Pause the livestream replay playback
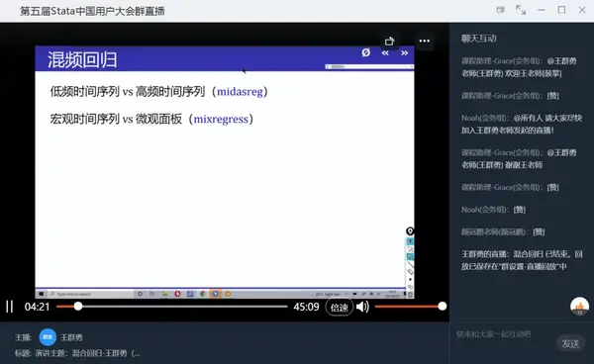This screenshot has width=594, height=364. point(10,307)
